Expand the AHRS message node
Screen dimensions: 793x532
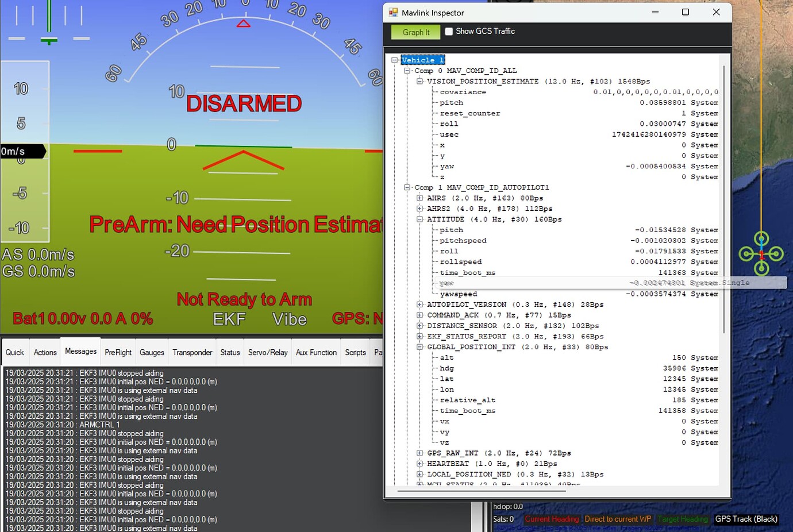(x=419, y=198)
